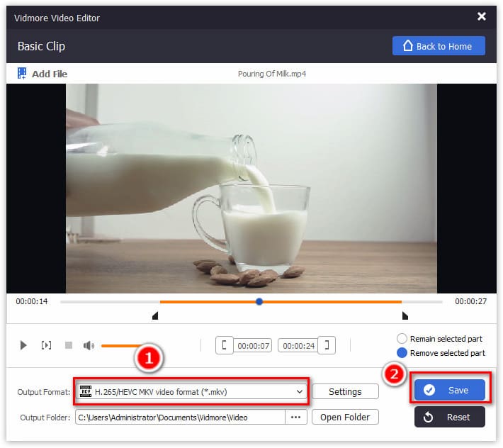The height and width of the screenshot is (448, 503).
Task: Open the output folder
Action: (345, 418)
